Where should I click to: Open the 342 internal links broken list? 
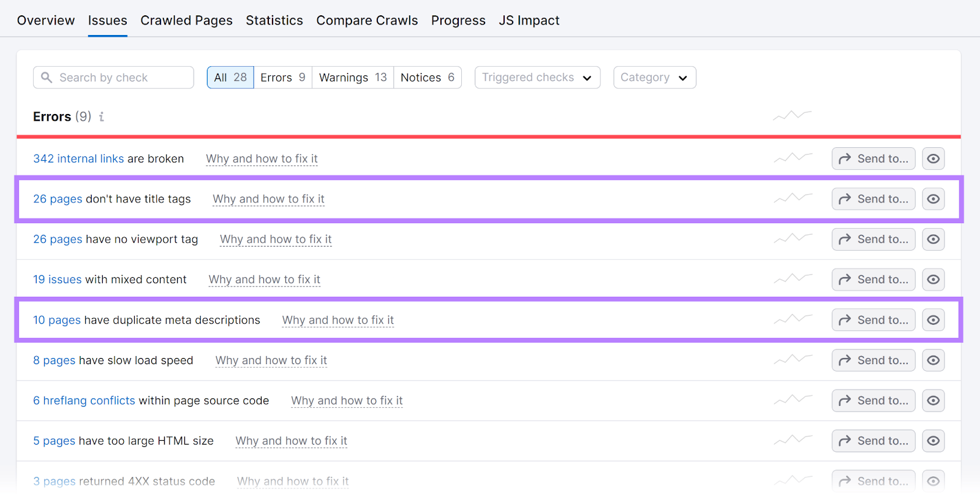tap(78, 159)
